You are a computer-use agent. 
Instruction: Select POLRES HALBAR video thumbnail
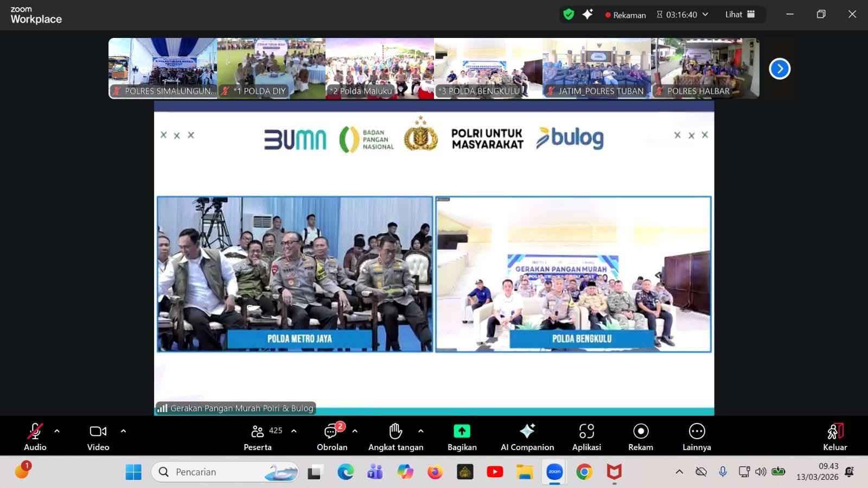click(x=705, y=68)
